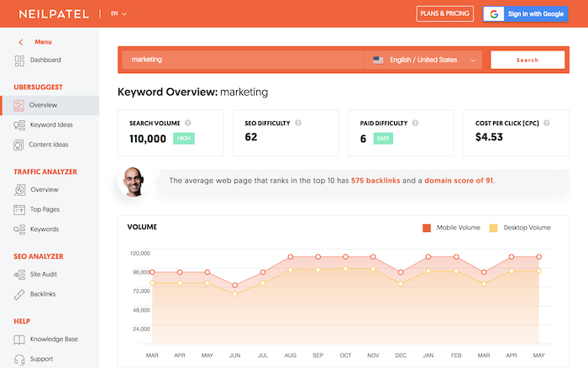588x368 pixels.
Task: Click the Menu label in sidebar
Action: 43,42
